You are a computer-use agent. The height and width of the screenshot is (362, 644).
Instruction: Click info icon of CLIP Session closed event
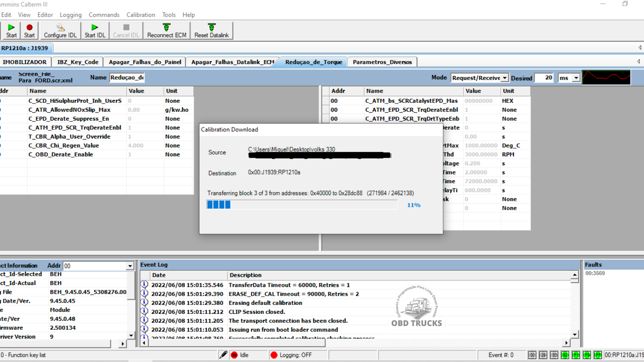tap(144, 311)
